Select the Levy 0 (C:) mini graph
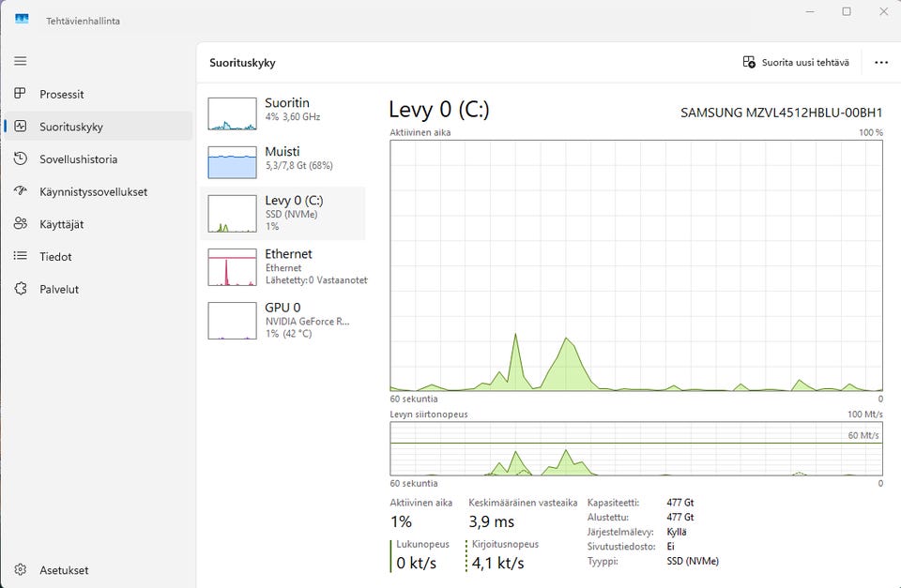 click(x=232, y=214)
